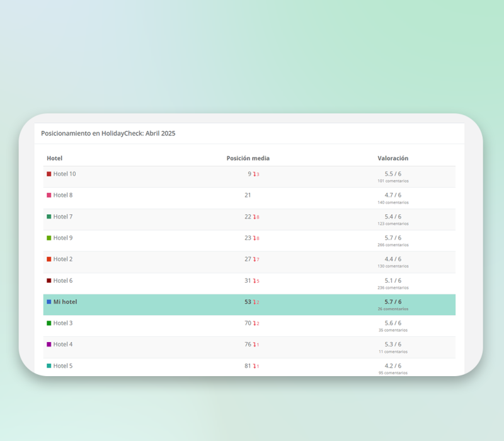Click Mi hotel position value 53
This screenshot has height=441, width=504.
click(248, 302)
